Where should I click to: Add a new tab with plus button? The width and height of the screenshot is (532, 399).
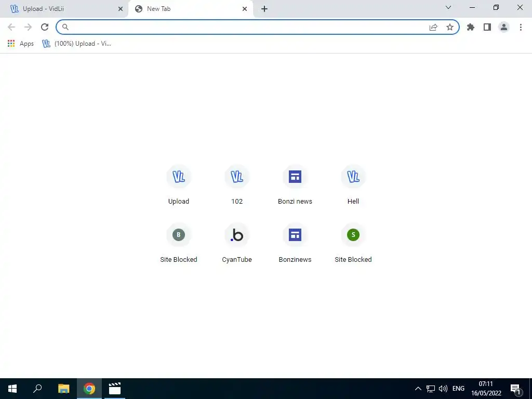click(264, 9)
